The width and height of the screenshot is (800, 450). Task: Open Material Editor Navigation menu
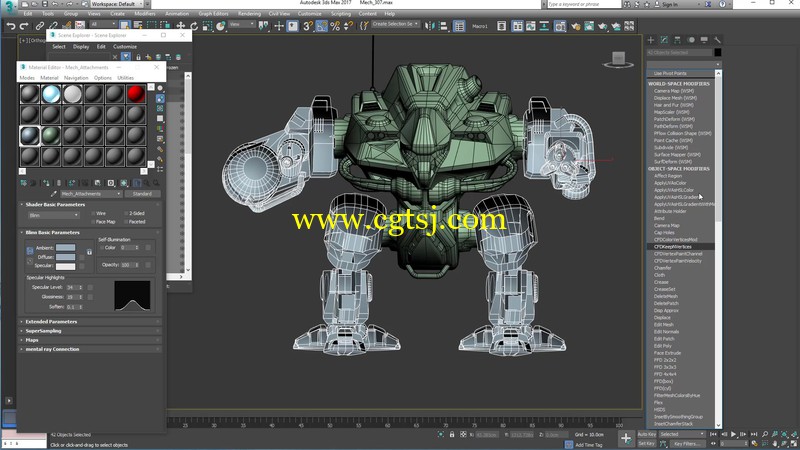tap(76, 78)
